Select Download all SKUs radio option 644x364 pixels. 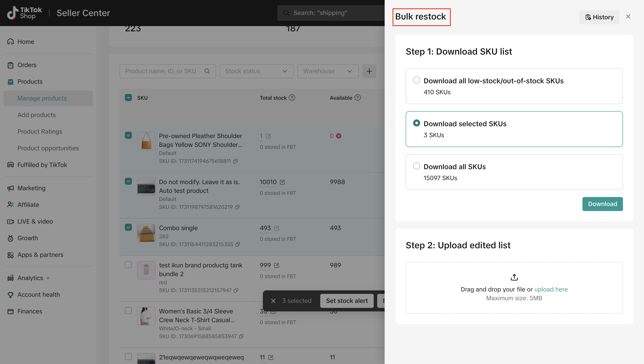point(416,166)
